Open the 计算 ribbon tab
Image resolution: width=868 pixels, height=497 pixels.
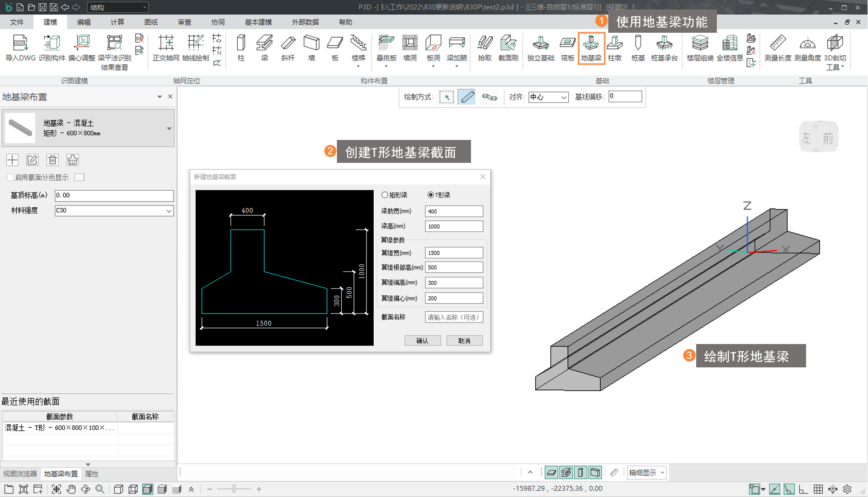pyautogui.click(x=117, y=22)
